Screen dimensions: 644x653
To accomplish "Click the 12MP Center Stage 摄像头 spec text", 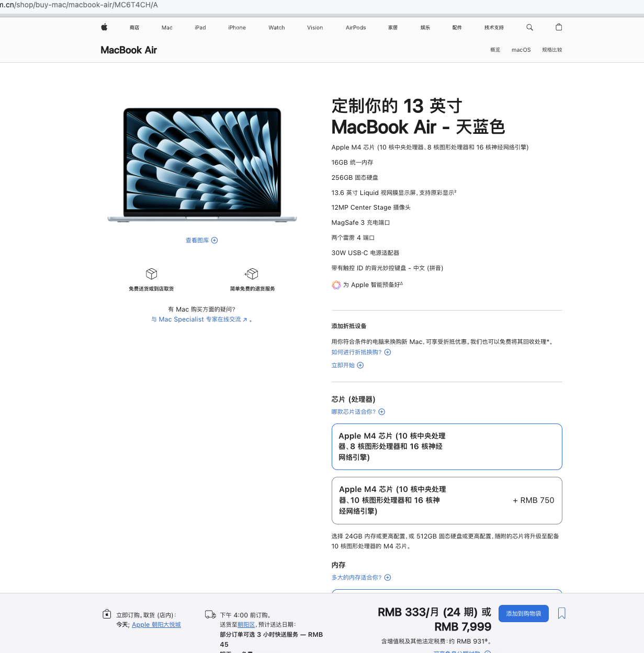I will (371, 208).
